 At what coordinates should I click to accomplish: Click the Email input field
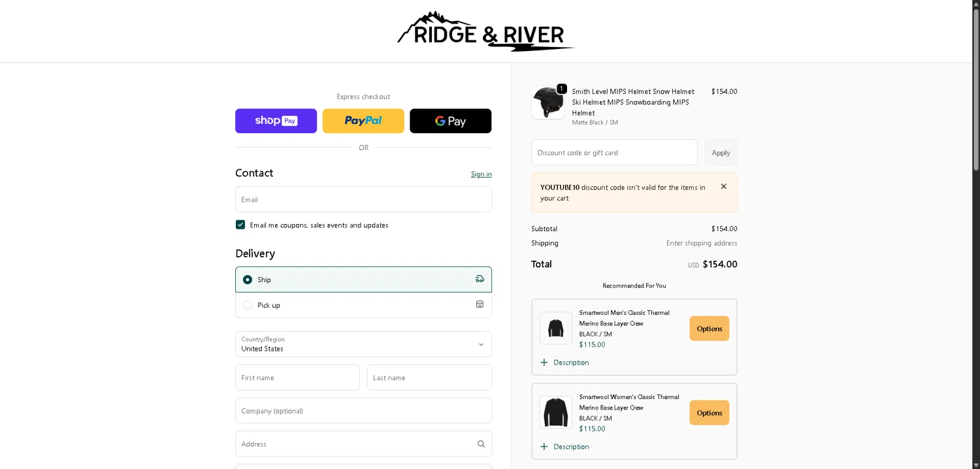(363, 199)
